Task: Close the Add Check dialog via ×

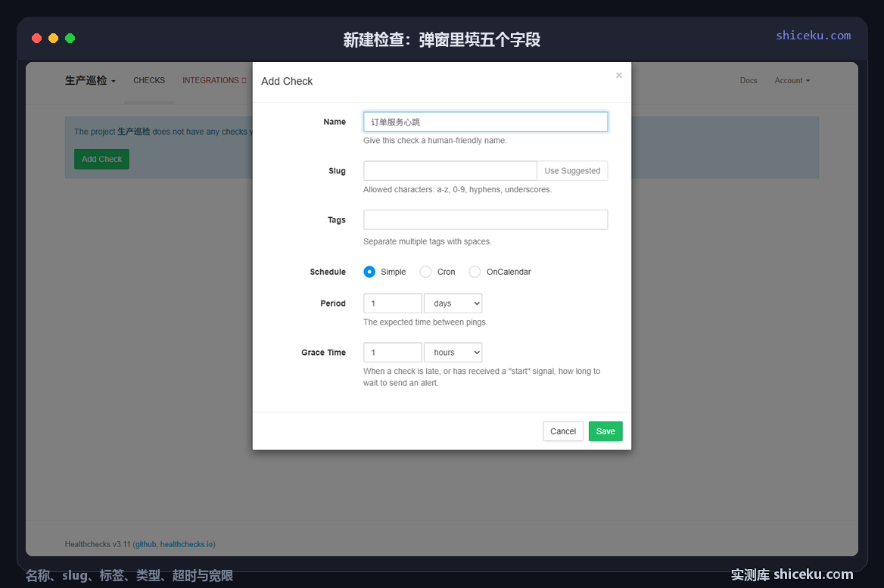Action: (x=618, y=76)
